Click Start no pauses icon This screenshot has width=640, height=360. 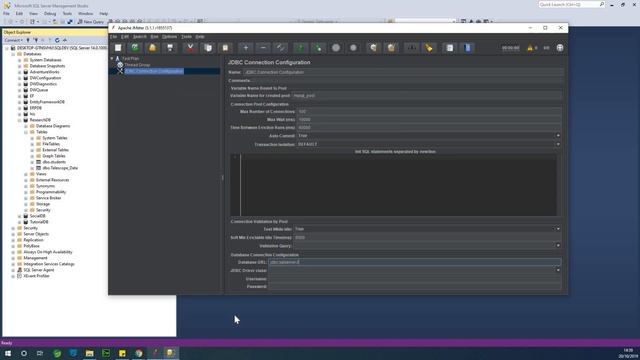pyautogui.click(x=318, y=48)
